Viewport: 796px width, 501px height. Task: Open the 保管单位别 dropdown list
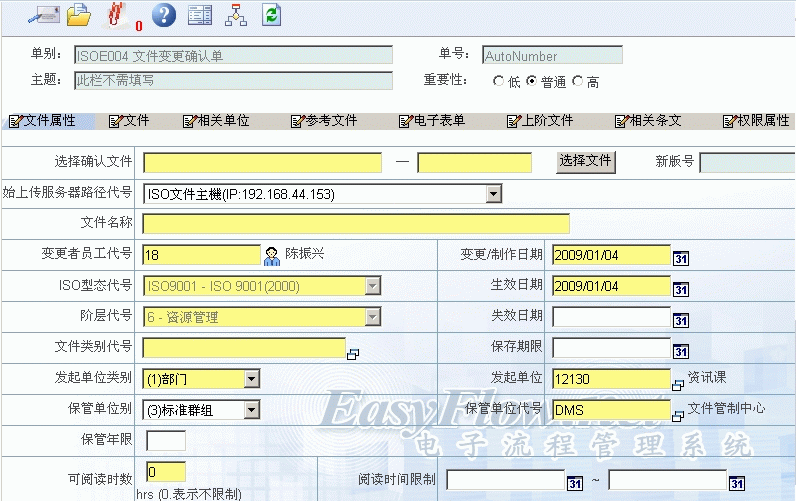tap(251, 410)
